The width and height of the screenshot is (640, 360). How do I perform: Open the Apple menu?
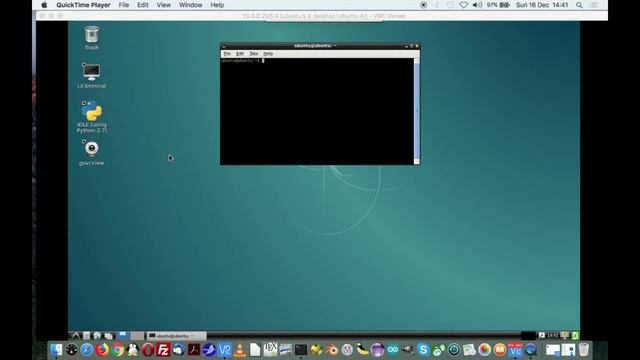44,5
